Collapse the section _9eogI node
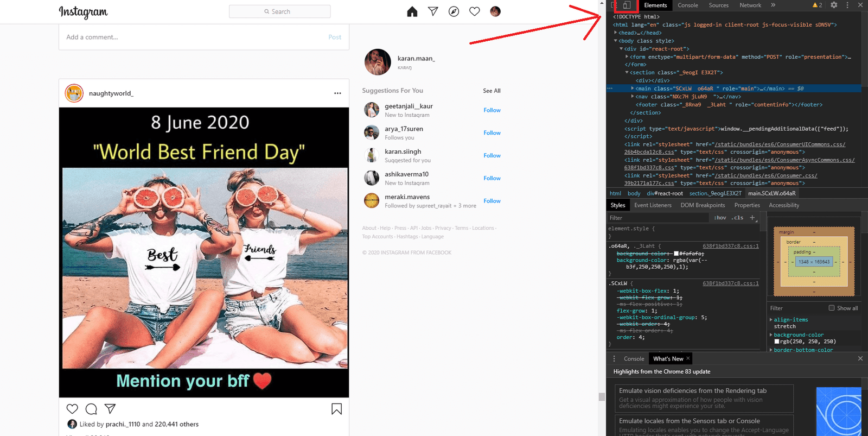This screenshot has height=436, width=868. pos(627,72)
